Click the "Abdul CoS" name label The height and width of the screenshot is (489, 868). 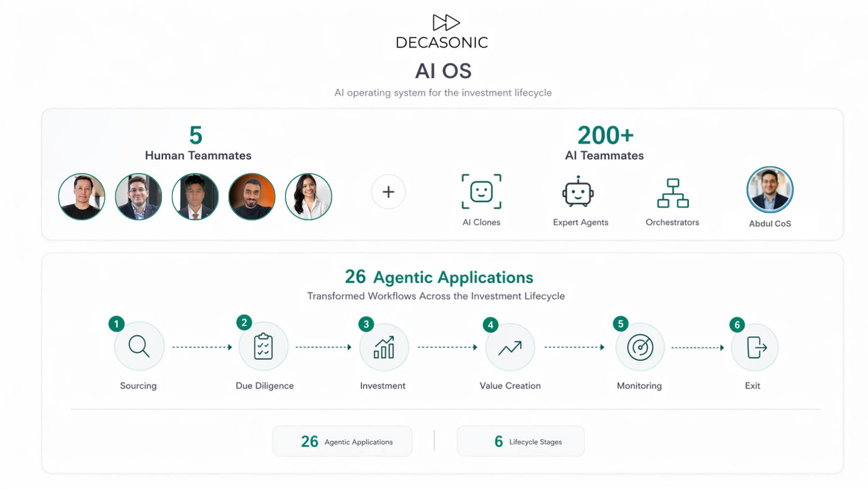tap(770, 223)
